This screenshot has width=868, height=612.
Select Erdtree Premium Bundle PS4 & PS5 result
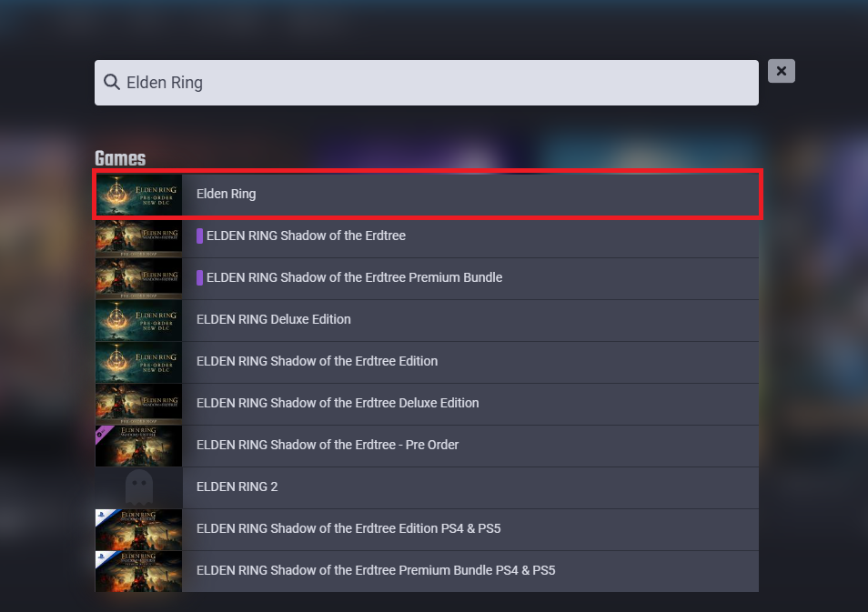(x=427, y=571)
